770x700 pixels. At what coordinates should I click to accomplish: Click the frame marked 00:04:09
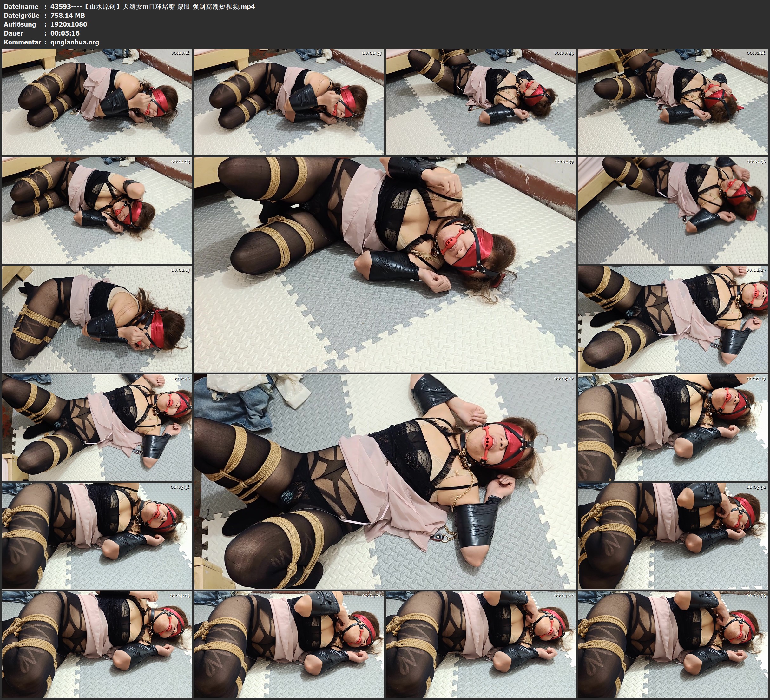(x=97, y=644)
